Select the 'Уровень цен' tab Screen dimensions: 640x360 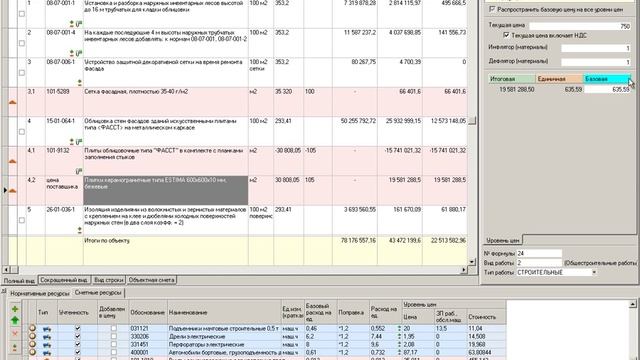tap(503, 240)
